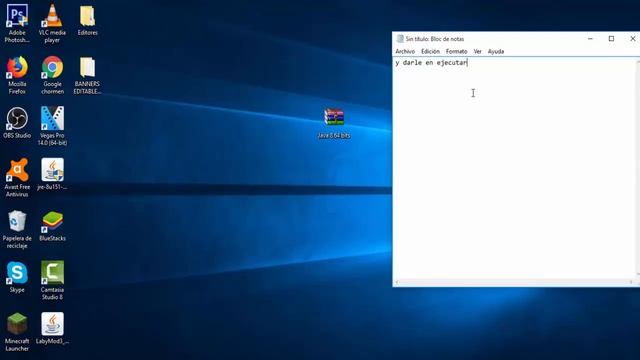Viewport: 640px width, 360px height.
Task: Click the word "ejecutar" in Notepad
Action: pos(452,62)
